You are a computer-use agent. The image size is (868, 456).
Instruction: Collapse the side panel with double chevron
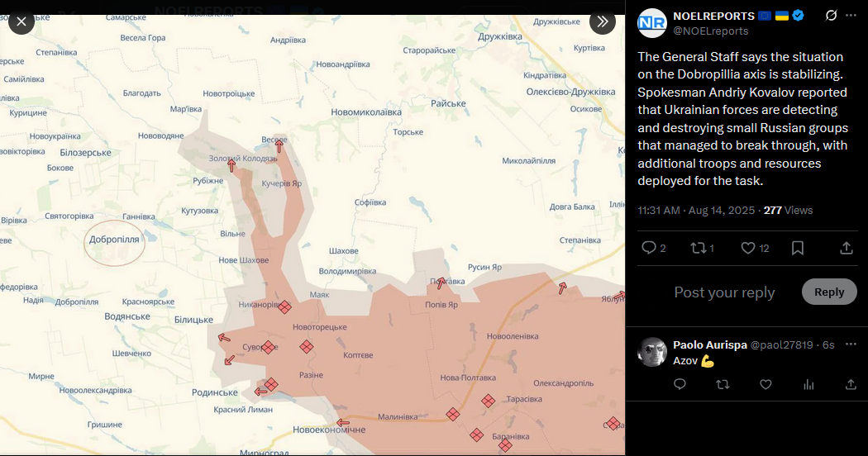603,21
